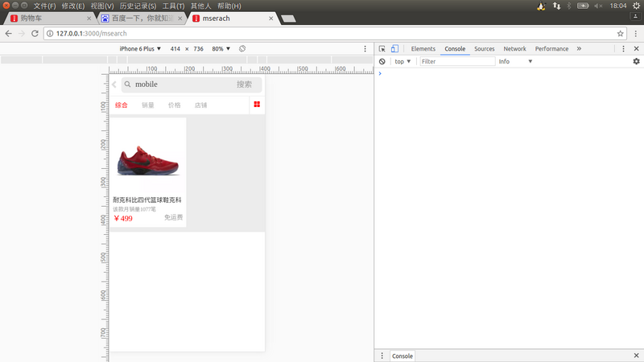The image size is (644, 362).
Task: Choose a device from iPhone 6 Plus dropdown
Action: tap(140, 48)
